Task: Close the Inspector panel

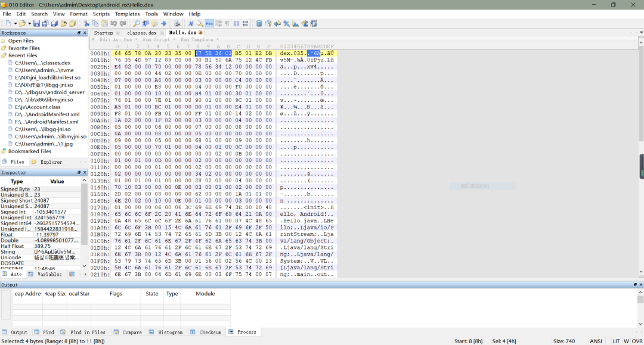Action: pyautogui.click(x=85, y=173)
